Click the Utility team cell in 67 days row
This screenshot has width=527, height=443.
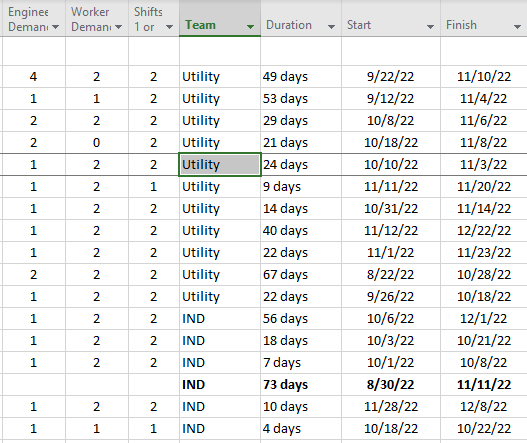pyautogui.click(x=220, y=275)
